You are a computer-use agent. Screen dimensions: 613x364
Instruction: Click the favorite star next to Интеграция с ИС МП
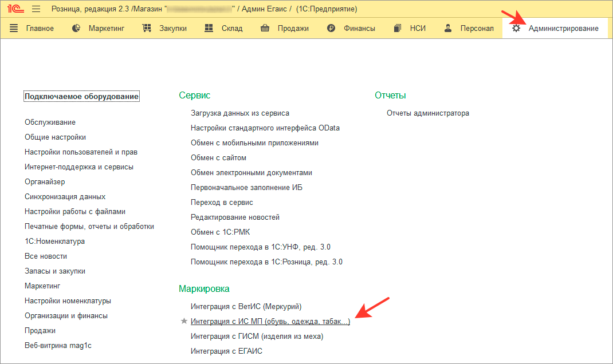pyautogui.click(x=184, y=321)
